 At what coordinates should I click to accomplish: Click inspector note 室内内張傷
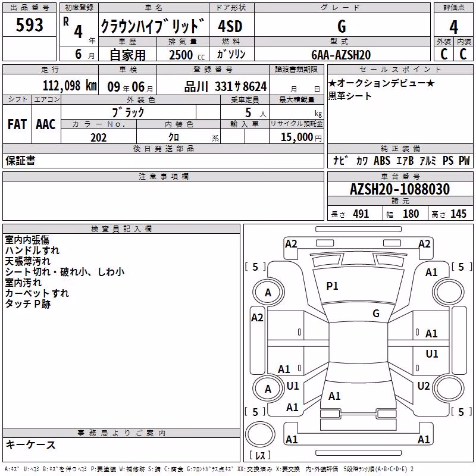(27, 240)
